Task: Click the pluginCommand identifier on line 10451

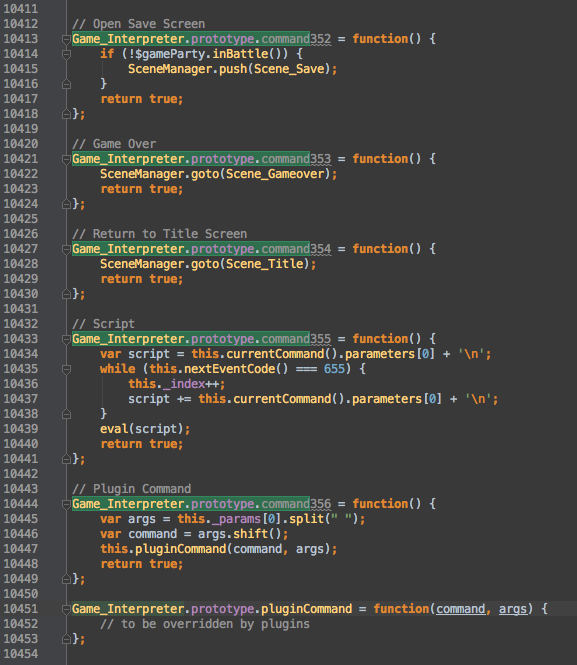Action: [x=307, y=609]
